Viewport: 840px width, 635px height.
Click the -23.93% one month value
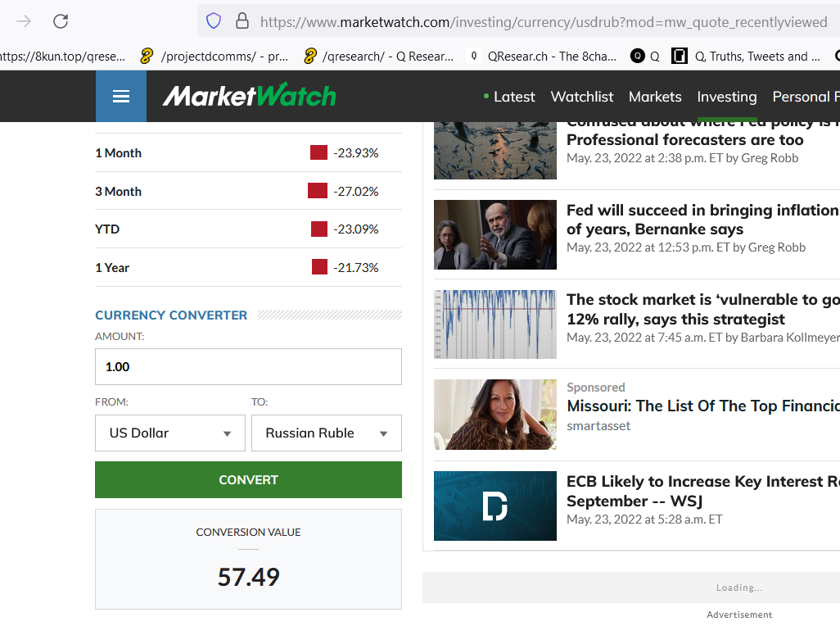(355, 153)
